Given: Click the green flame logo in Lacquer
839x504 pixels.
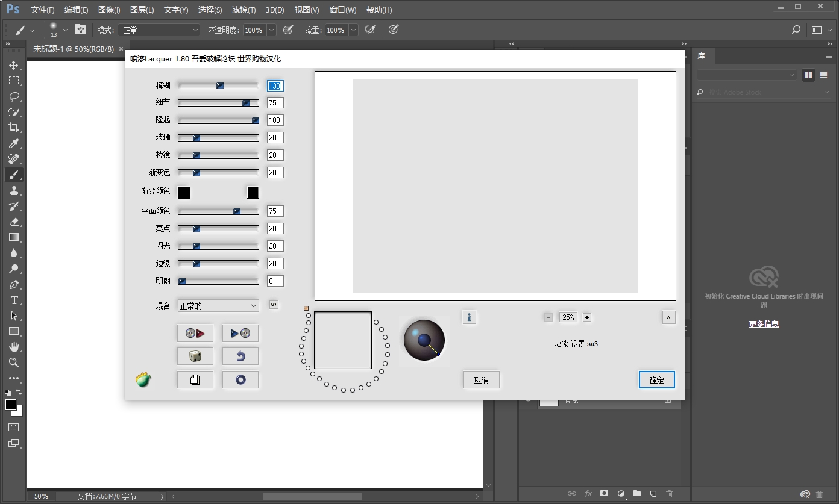Looking at the screenshot, I should (143, 379).
